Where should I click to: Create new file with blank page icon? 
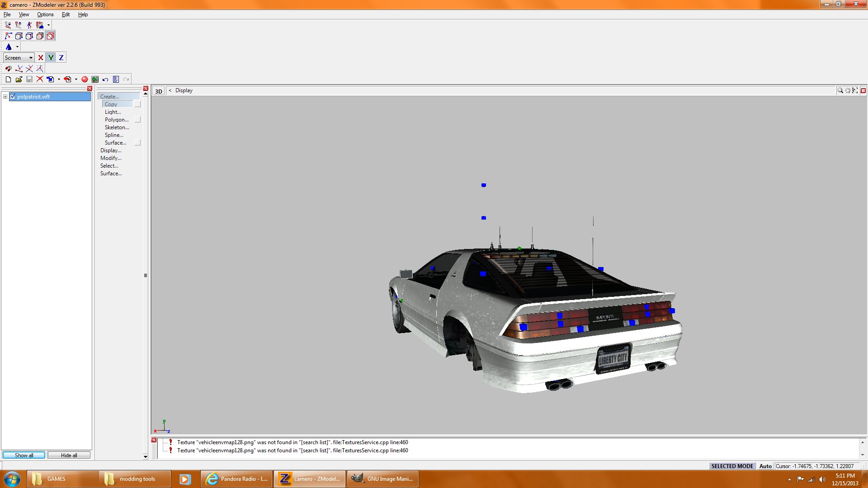click(8, 79)
